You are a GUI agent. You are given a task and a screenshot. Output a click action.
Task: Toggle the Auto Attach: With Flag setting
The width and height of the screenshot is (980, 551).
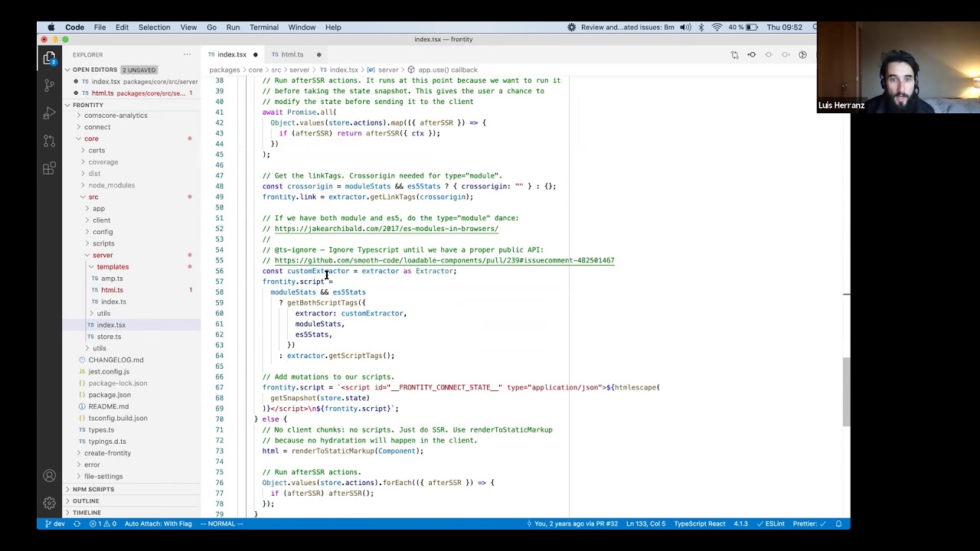click(158, 523)
